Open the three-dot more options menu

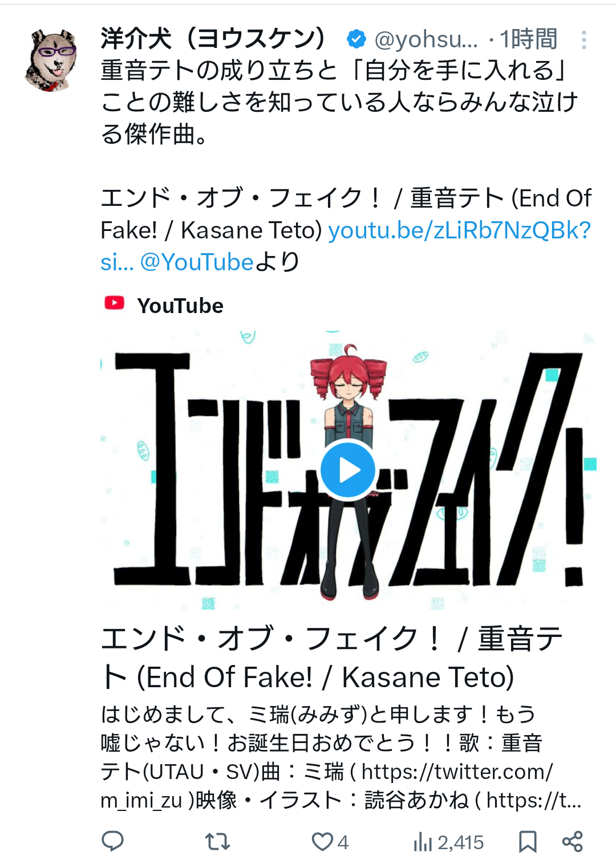(x=583, y=40)
